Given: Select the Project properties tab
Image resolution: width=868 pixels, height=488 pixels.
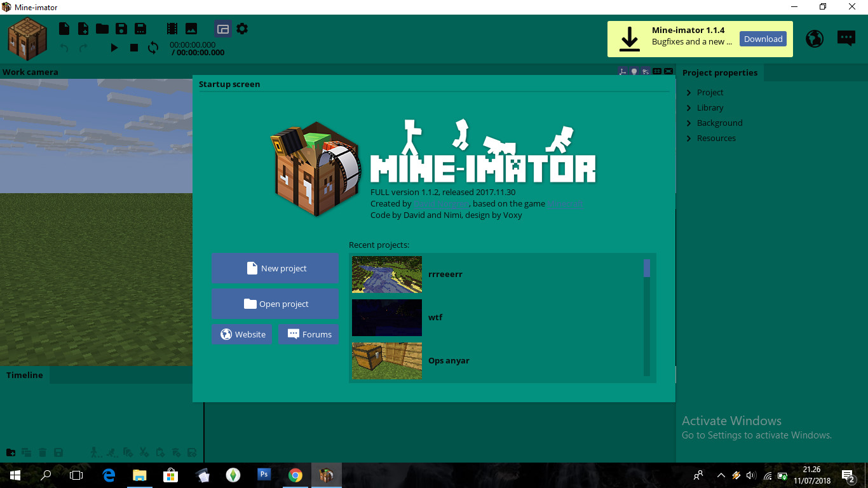Looking at the screenshot, I should tap(720, 72).
